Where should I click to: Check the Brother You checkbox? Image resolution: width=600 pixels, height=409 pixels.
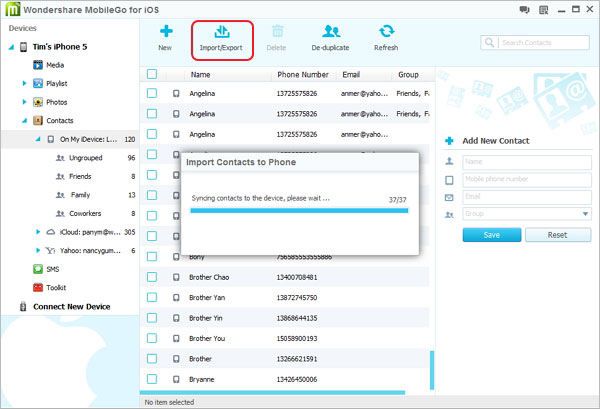coord(152,338)
